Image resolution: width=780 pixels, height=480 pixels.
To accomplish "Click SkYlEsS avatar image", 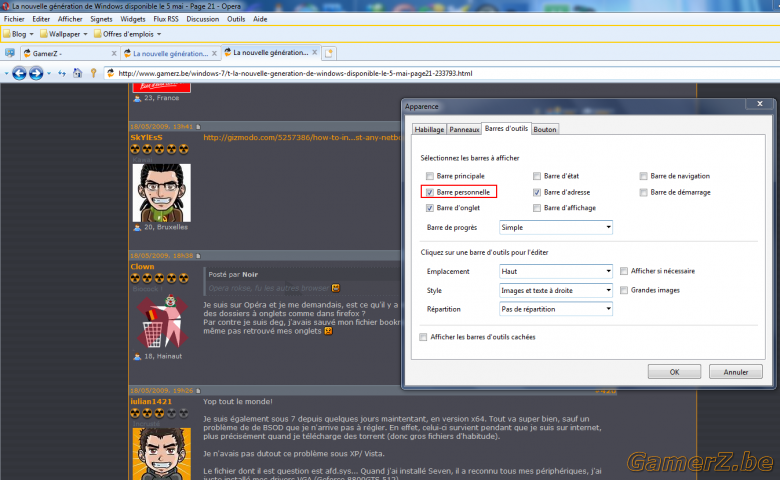I will click(x=162, y=193).
